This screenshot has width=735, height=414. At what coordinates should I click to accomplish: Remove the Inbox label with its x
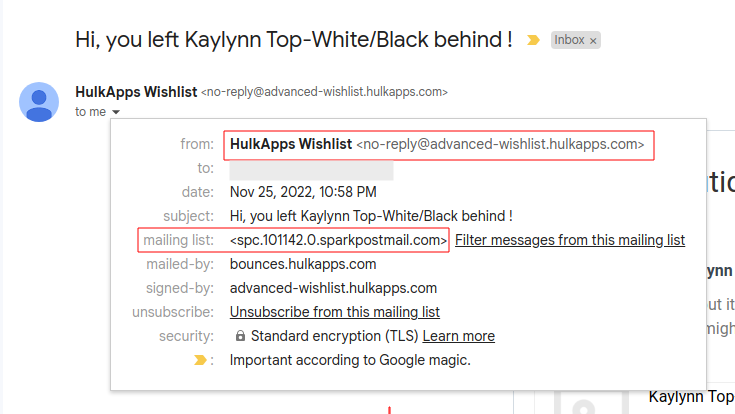[x=593, y=41]
